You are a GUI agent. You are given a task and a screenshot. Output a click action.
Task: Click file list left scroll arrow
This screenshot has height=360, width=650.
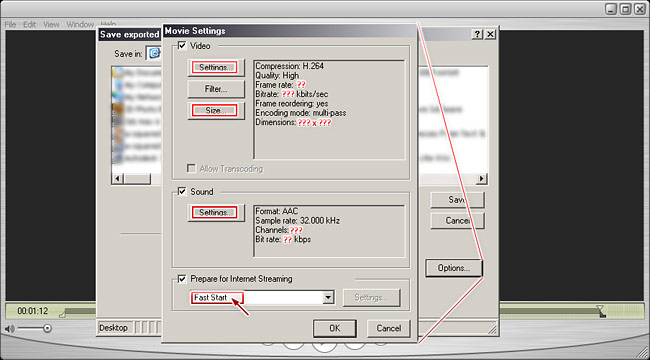tap(117, 179)
